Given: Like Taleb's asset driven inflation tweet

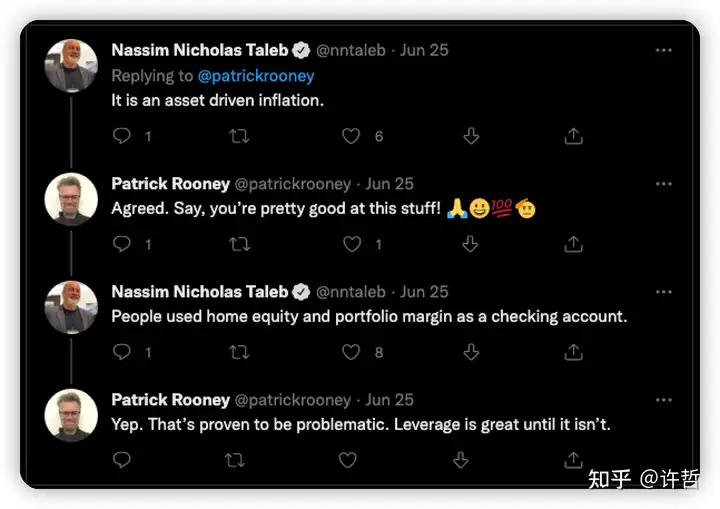Looking at the screenshot, I should (x=351, y=136).
